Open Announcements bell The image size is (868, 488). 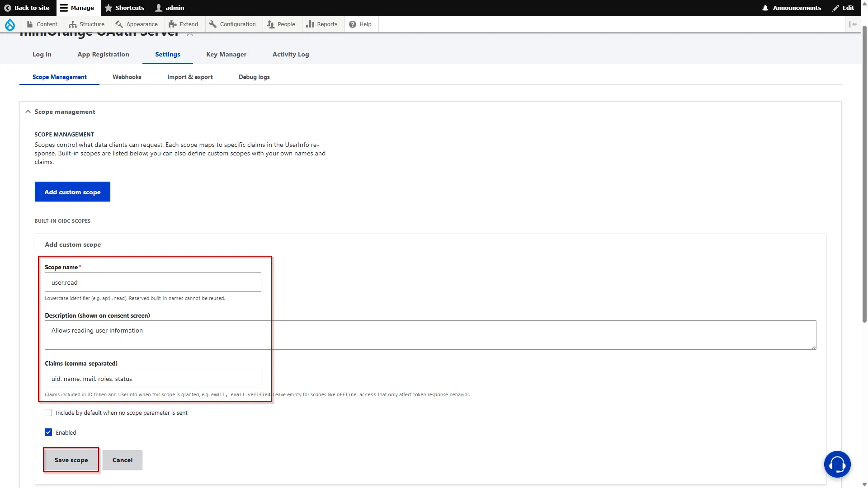pyautogui.click(x=791, y=8)
